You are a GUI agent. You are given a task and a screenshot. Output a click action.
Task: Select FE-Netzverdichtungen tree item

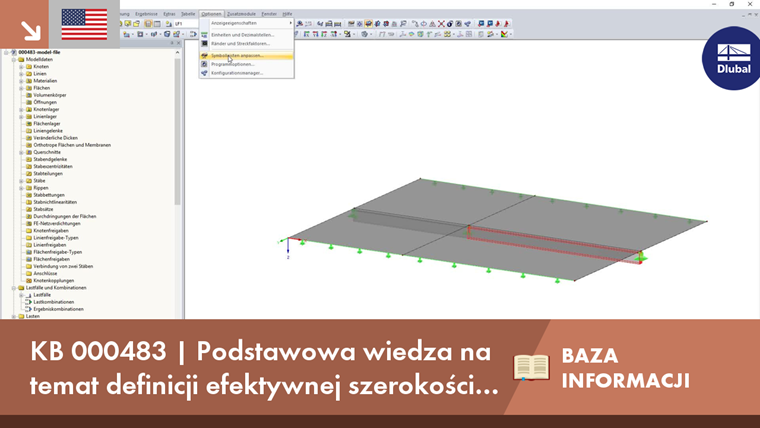tap(57, 223)
